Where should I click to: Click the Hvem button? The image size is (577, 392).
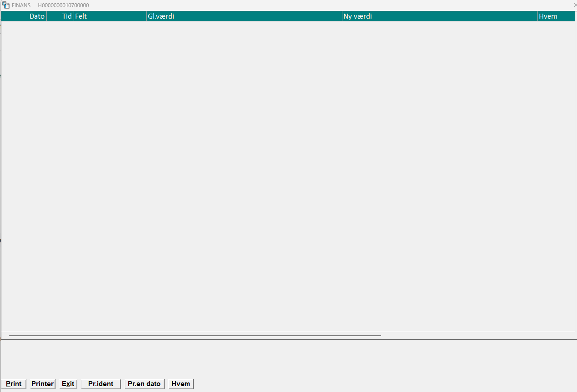click(181, 384)
